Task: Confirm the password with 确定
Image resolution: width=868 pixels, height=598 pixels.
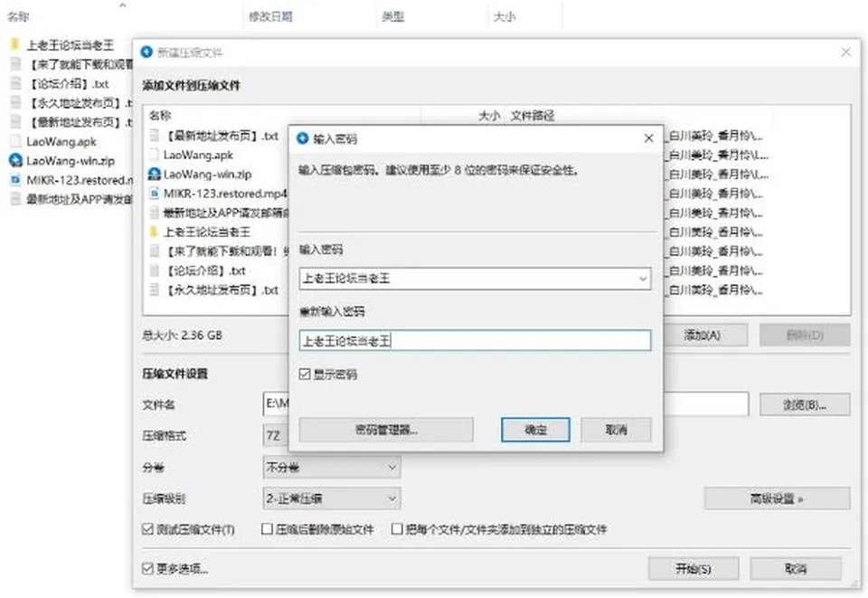Action: point(535,430)
